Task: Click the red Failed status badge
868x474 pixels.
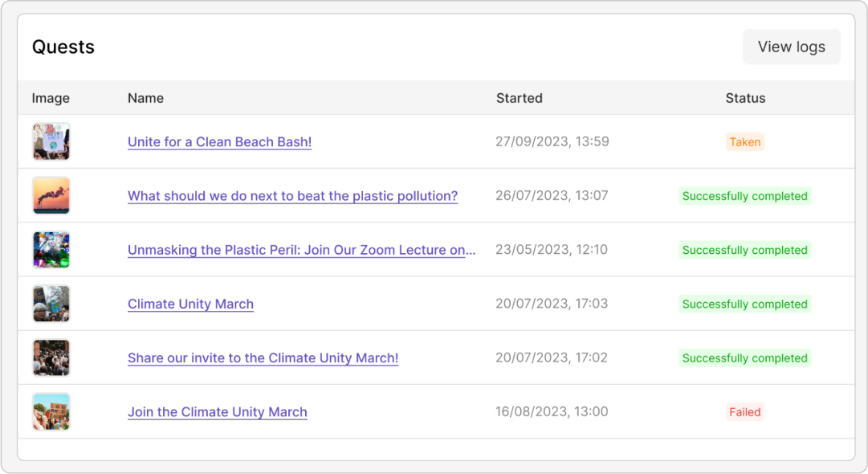Action: pyautogui.click(x=744, y=412)
